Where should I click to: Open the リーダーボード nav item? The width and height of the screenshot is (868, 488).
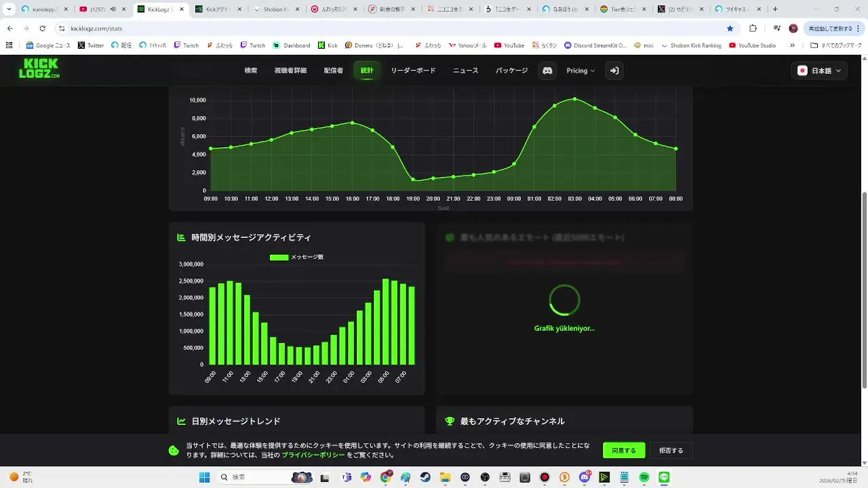click(x=413, y=70)
